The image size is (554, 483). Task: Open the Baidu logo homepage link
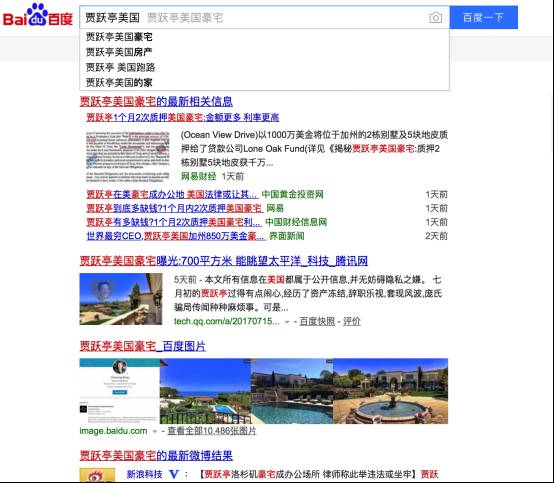point(38,15)
